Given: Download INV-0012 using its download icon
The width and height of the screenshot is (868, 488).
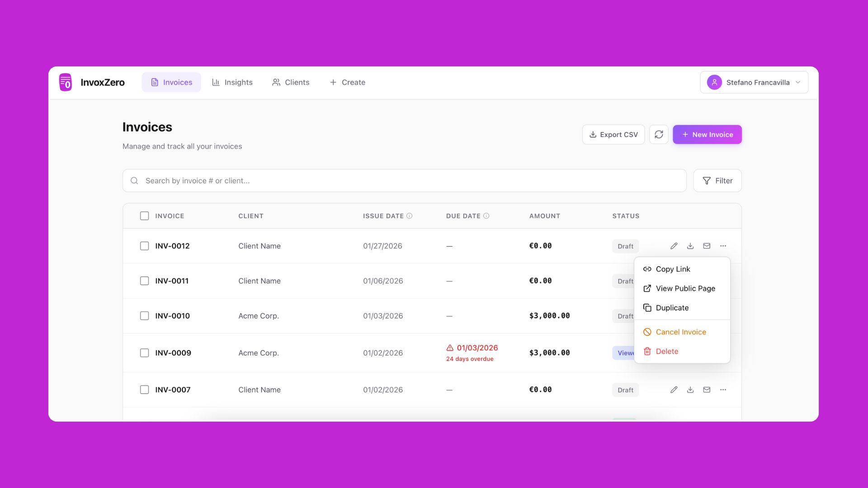Looking at the screenshot, I should (x=690, y=246).
